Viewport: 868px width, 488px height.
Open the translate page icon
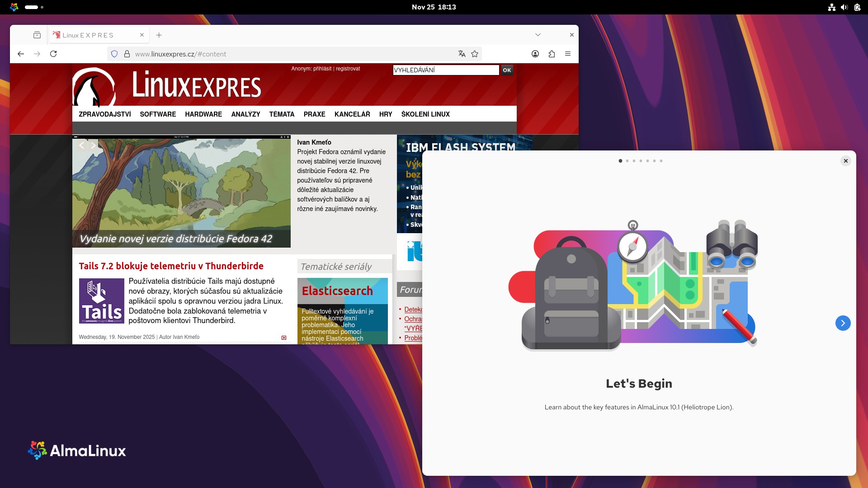462,54
